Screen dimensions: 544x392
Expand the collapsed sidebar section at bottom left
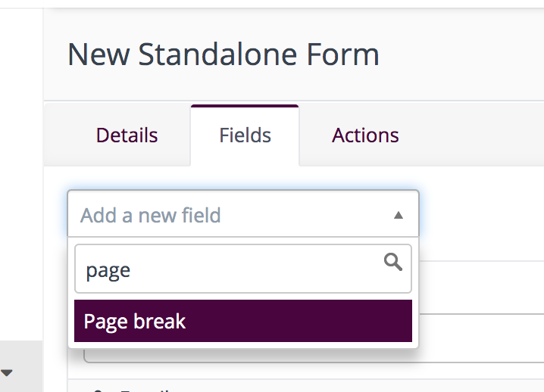coord(21,366)
